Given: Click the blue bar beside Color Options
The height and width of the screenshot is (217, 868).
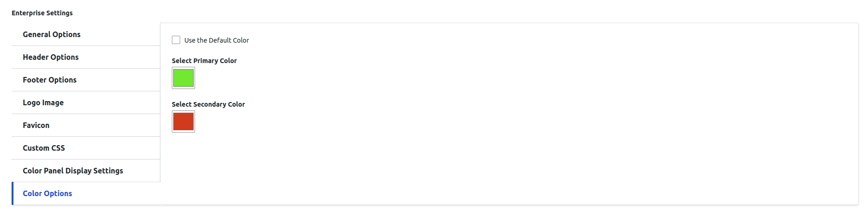Looking at the screenshot, I should 13,193.
